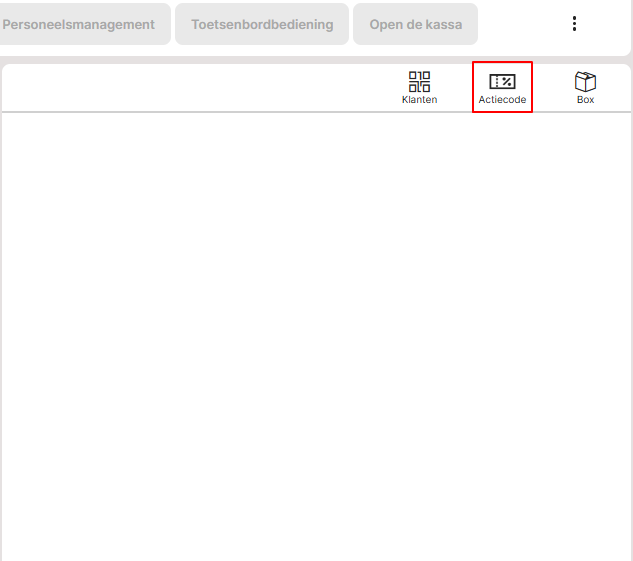The width and height of the screenshot is (633, 561).
Task: Open the three-dot overflow menu
Action: pyautogui.click(x=574, y=24)
